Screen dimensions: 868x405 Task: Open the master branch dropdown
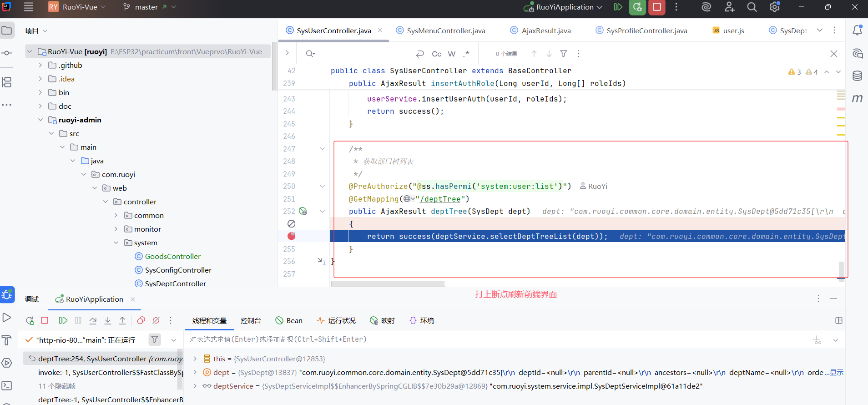(x=149, y=7)
